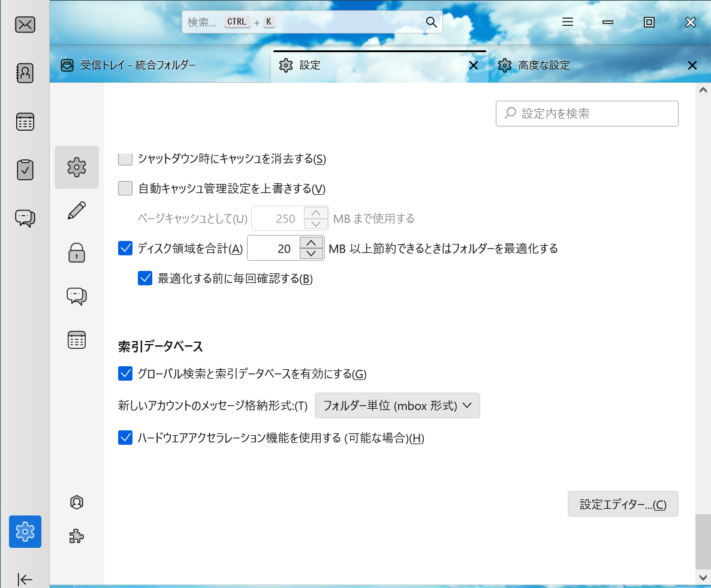Increase disk space value with up stepper arrow
Image resolution: width=711 pixels, height=588 pixels.
tap(311, 243)
